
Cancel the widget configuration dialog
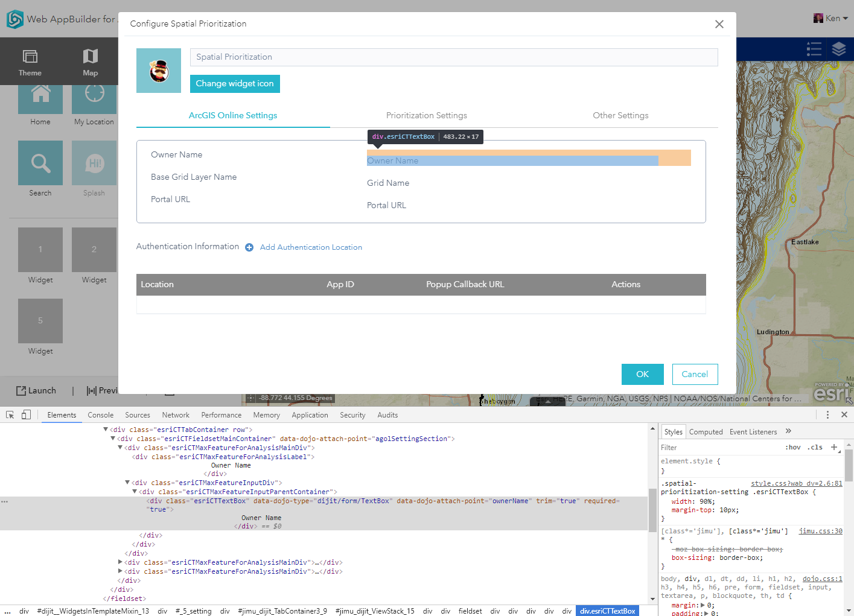pos(695,374)
